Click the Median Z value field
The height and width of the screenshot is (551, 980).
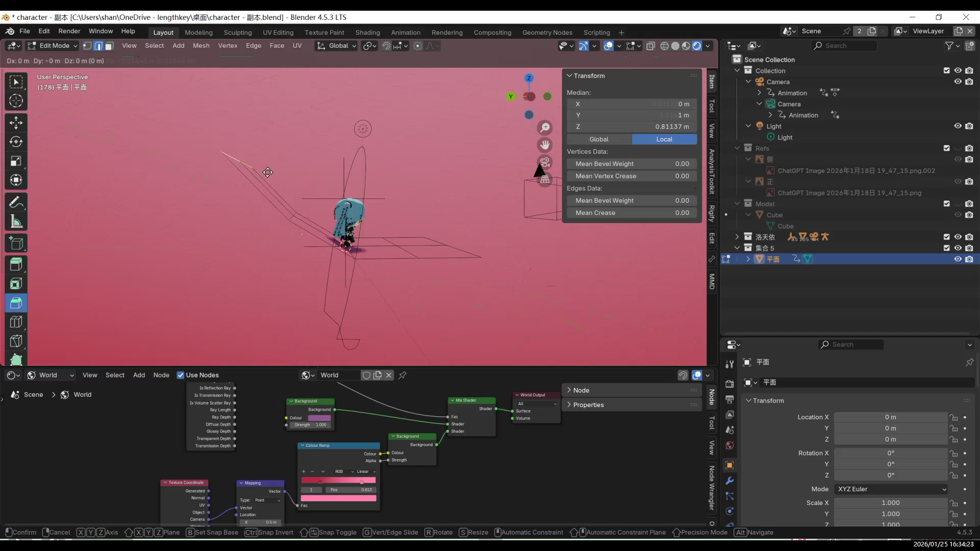tap(631, 127)
